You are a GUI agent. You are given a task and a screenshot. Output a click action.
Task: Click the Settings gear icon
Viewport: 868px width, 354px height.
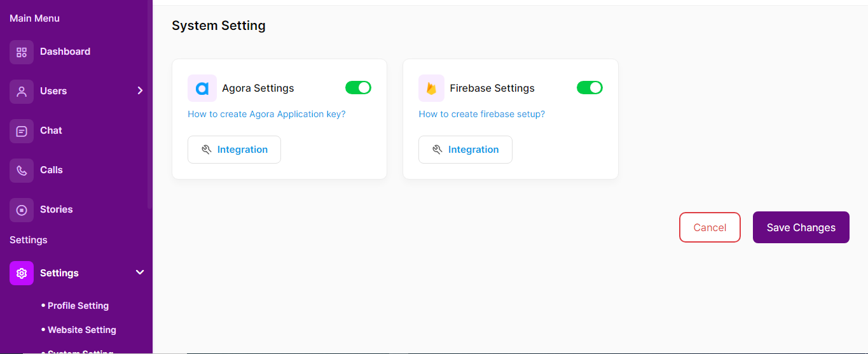22,273
